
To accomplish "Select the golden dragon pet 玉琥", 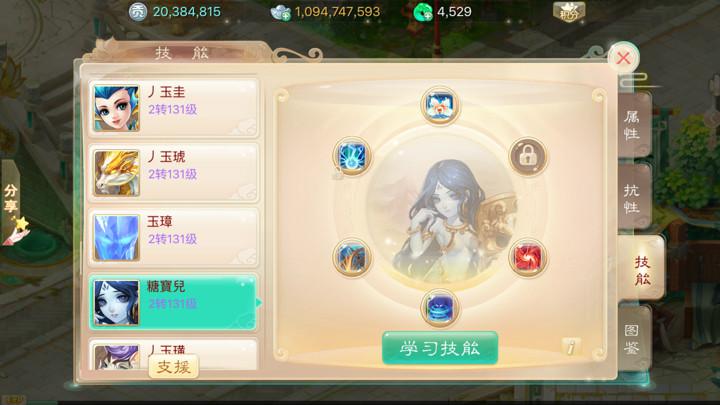I will pyautogui.click(x=173, y=173).
